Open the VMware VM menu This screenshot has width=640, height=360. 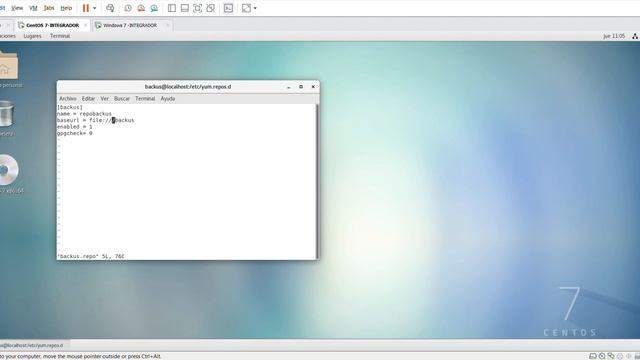(33, 8)
